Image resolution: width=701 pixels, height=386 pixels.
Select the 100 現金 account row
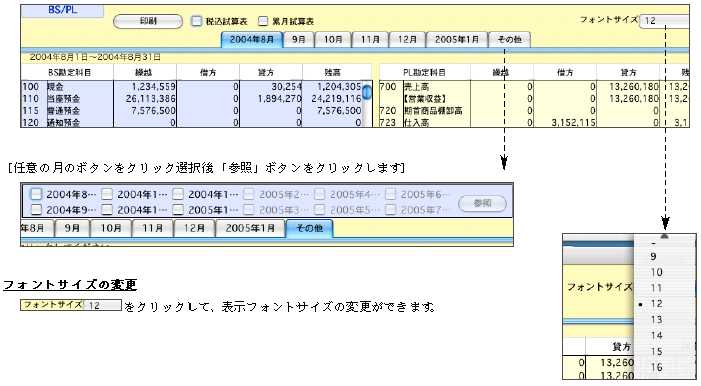(x=192, y=86)
